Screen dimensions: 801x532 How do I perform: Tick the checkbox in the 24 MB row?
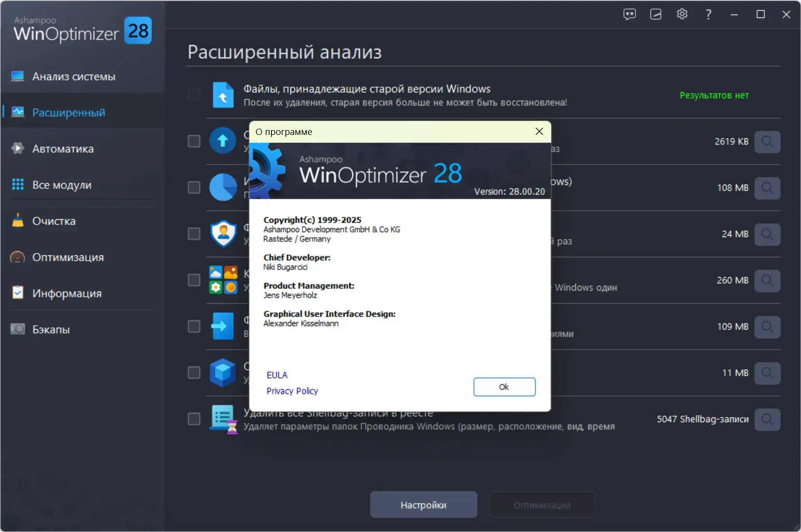tap(194, 234)
